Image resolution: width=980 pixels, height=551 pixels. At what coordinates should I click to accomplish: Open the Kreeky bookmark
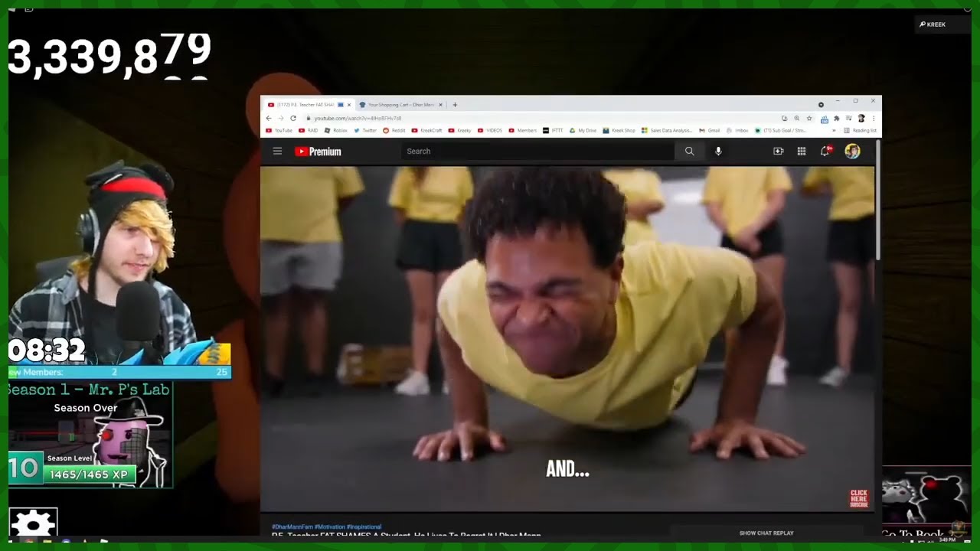[459, 131]
